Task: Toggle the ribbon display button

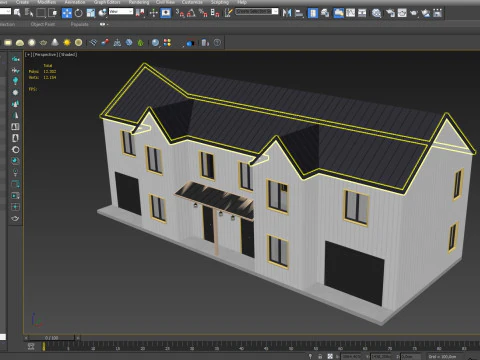Action: point(339,13)
